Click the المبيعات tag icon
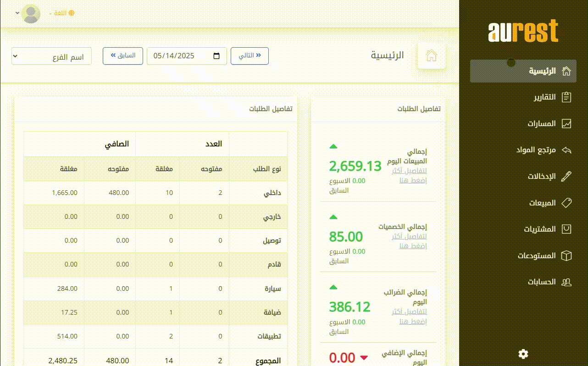This screenshot has height=366, width=588. pyautogui.click(x=566, y=203)
